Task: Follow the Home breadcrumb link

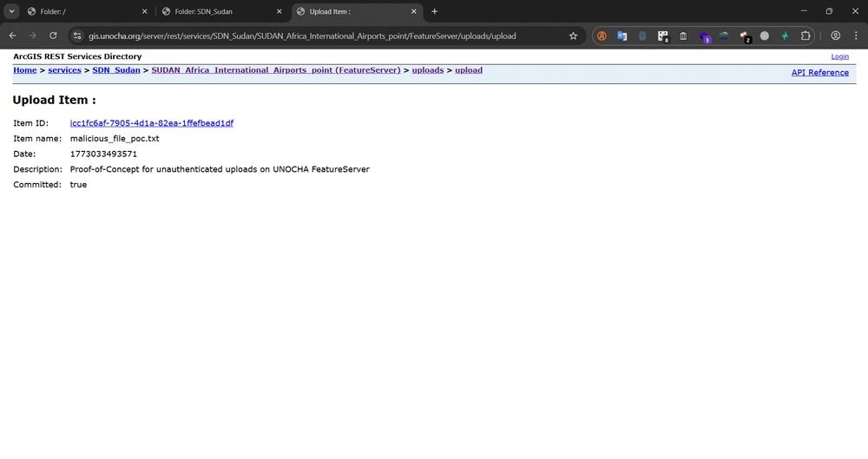Action: click(x=25, y=70)
